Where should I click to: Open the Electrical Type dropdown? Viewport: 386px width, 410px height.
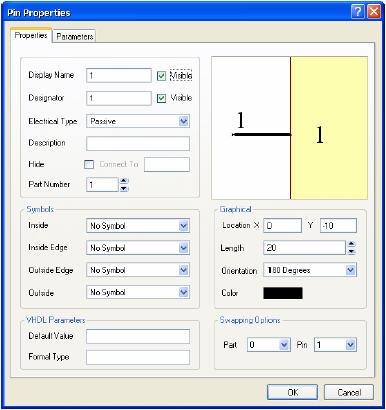coord(184,121)
